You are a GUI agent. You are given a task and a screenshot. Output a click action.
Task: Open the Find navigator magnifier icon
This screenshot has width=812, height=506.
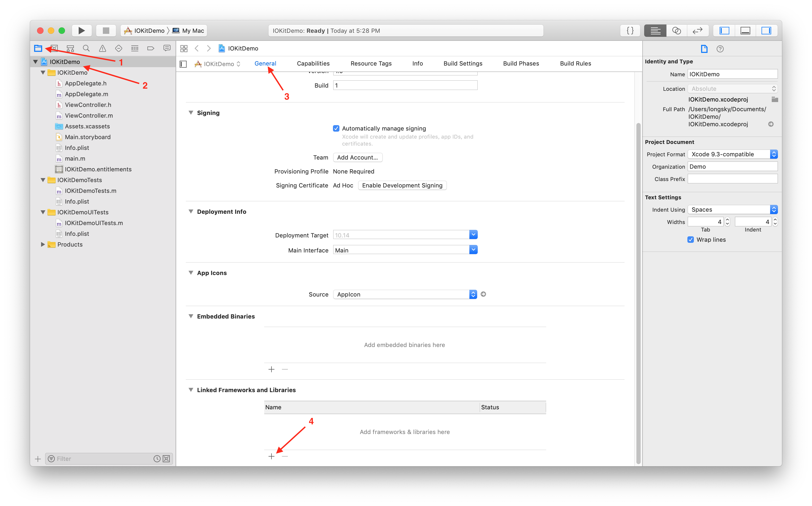(x=86, y=49)
